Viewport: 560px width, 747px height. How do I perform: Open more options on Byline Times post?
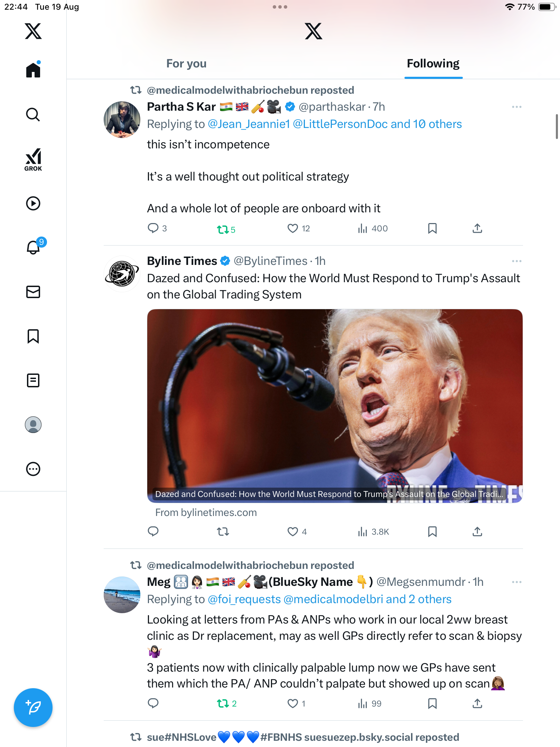516,261
